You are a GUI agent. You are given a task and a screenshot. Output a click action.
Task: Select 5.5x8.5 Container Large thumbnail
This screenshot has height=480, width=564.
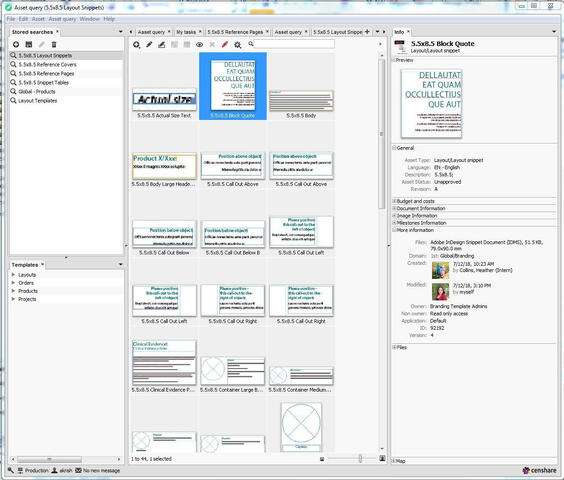[x=233, y=371]
